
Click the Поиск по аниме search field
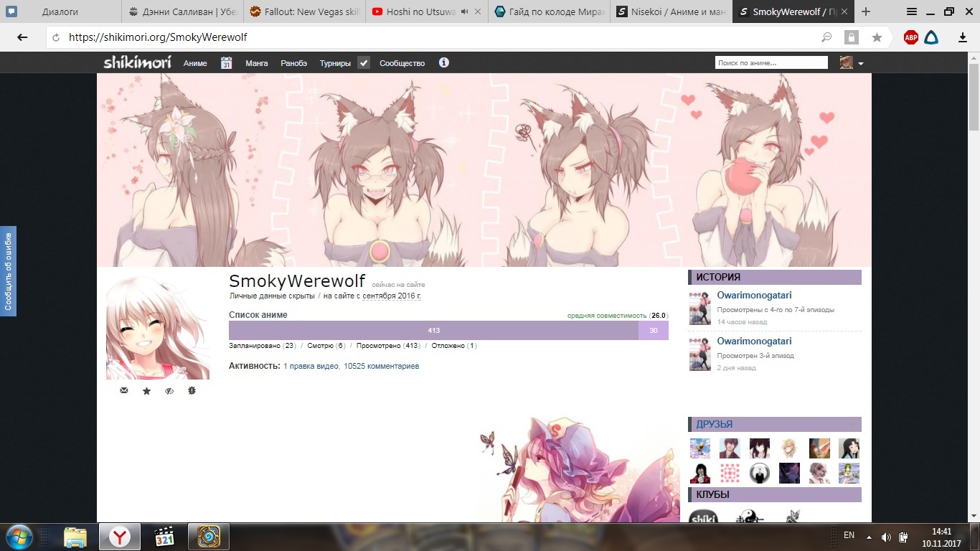[771, 63]
